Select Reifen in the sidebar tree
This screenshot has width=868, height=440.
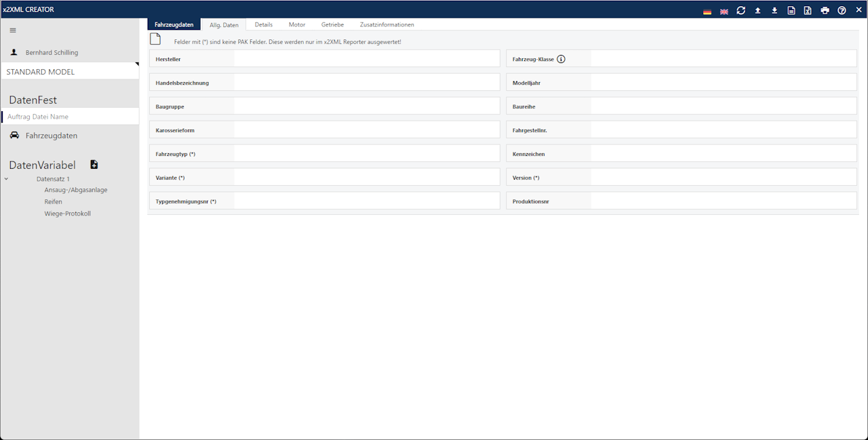(54, 202)
